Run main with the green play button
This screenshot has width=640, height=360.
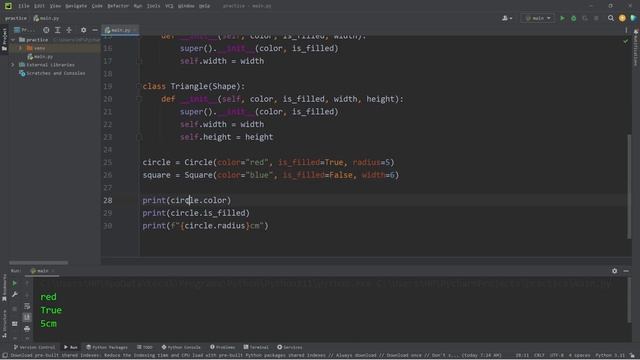coord(562,18)
